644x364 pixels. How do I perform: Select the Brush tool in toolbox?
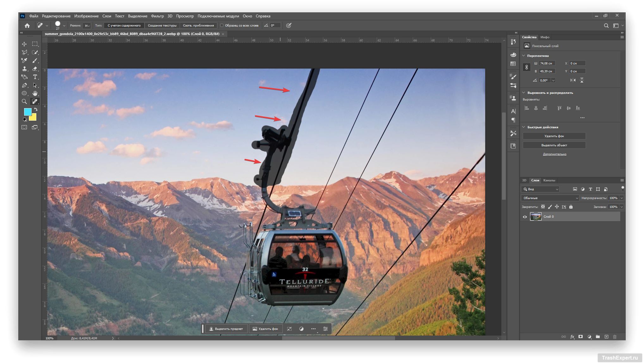[x=35, y=60]
